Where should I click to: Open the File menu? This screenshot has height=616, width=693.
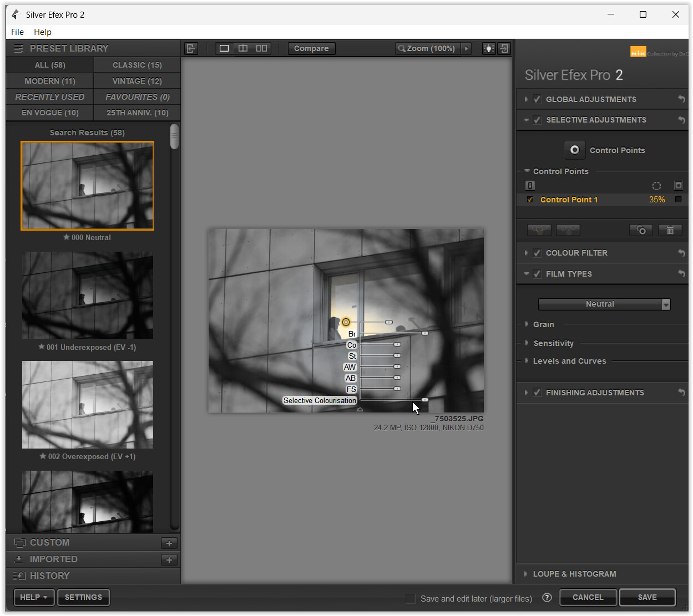click(17, 32)
